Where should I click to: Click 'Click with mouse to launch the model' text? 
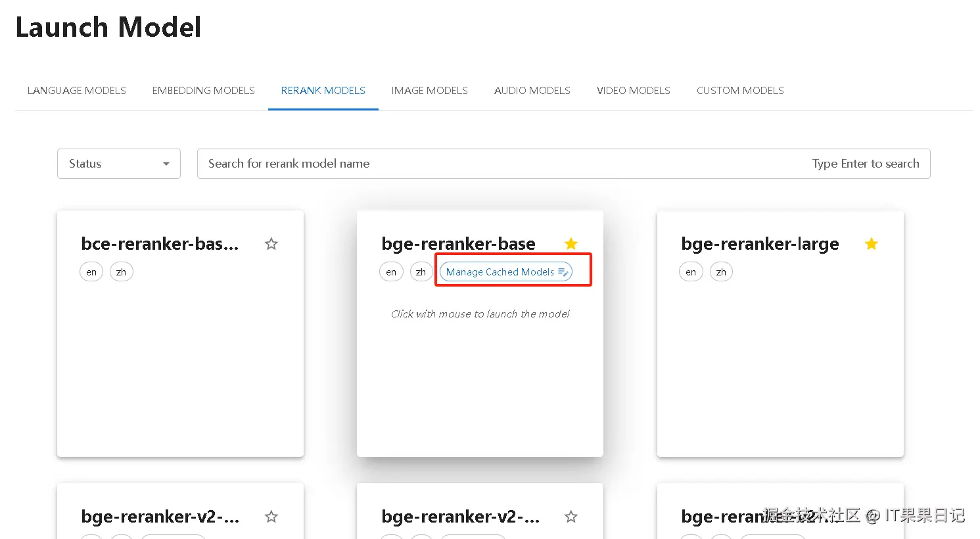coord(480,314)
